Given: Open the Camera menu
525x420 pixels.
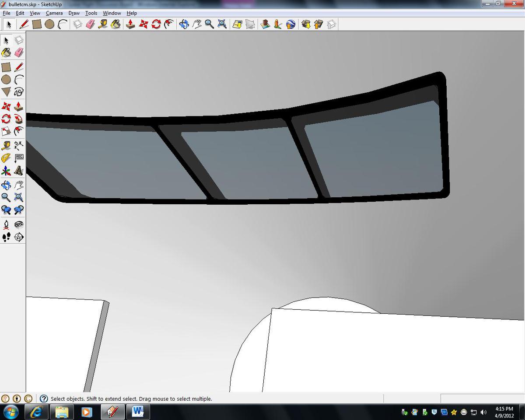Looking at the screenshot, I should coord(54,13).
